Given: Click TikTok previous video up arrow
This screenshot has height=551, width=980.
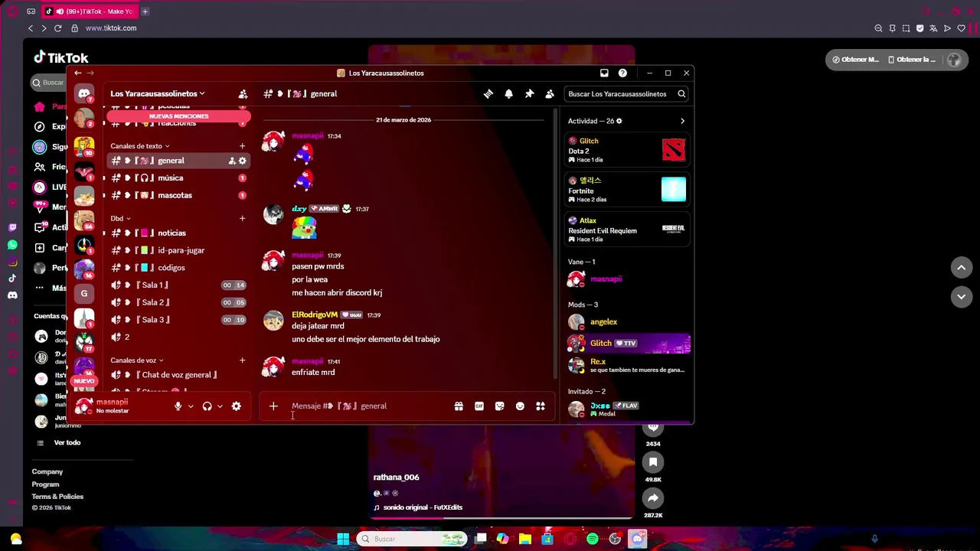Looking at the screenshot, I should click(962, 267).
